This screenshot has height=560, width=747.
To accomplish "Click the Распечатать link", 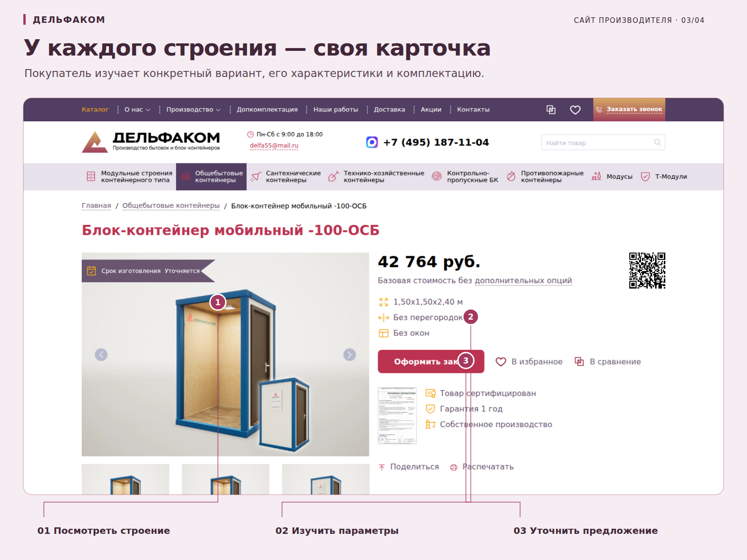I will [488, 467].
